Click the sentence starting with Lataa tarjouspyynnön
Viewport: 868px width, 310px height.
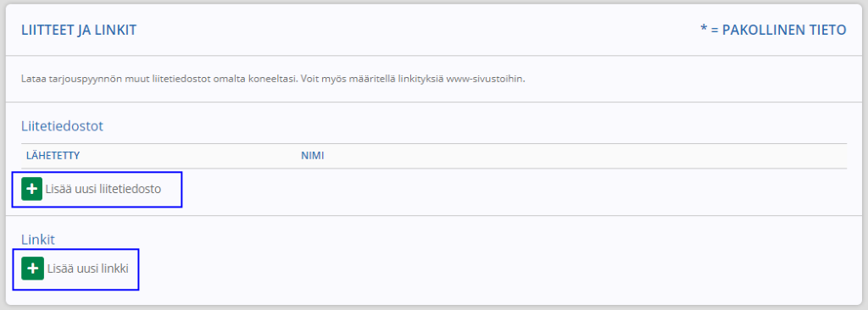coord(159,79)
